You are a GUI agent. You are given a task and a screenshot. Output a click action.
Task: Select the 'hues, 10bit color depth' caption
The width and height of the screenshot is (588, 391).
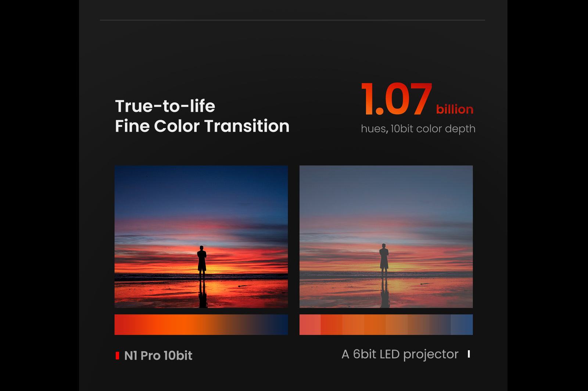click(418, 129)
